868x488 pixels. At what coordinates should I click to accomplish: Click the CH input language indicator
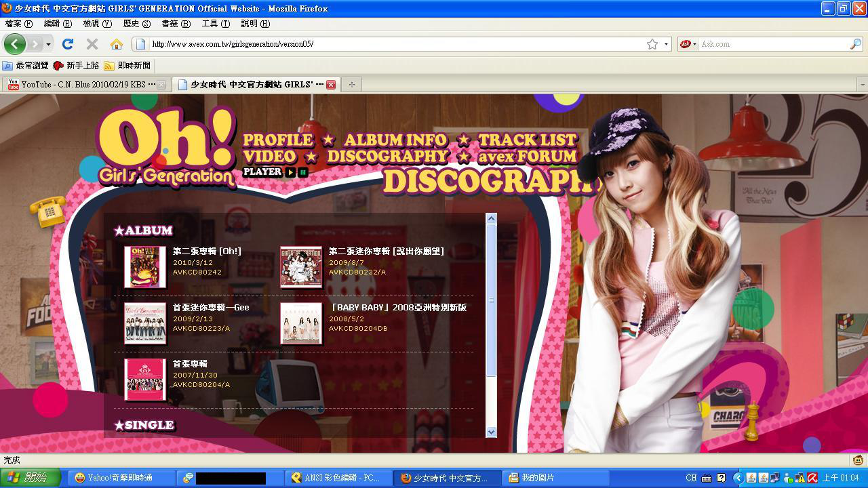click(691, 478)
